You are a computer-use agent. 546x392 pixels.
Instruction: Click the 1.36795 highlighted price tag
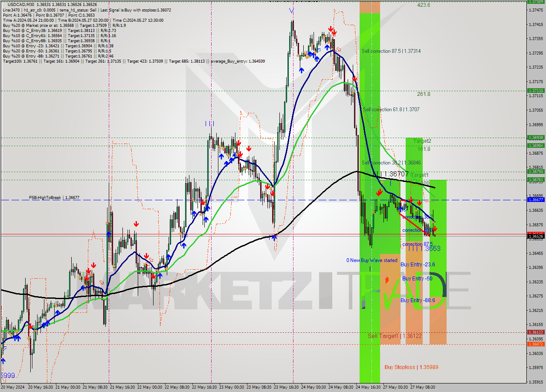pyautogui.click(x=536, y=171)
